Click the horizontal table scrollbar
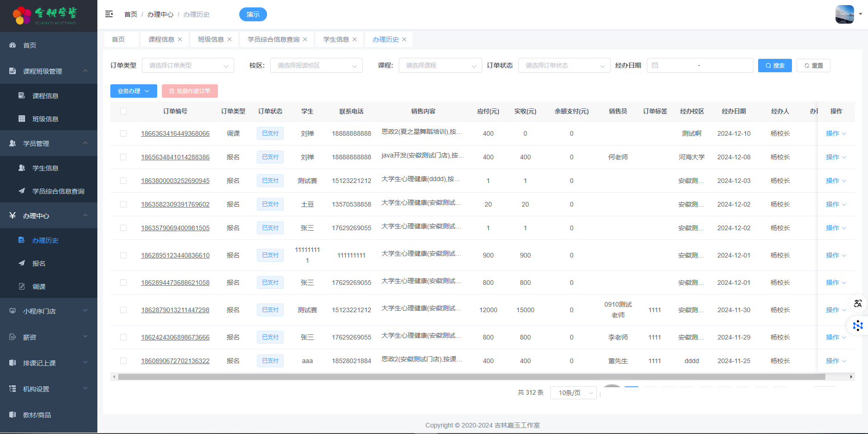868x434 pixels. (471, 377)
